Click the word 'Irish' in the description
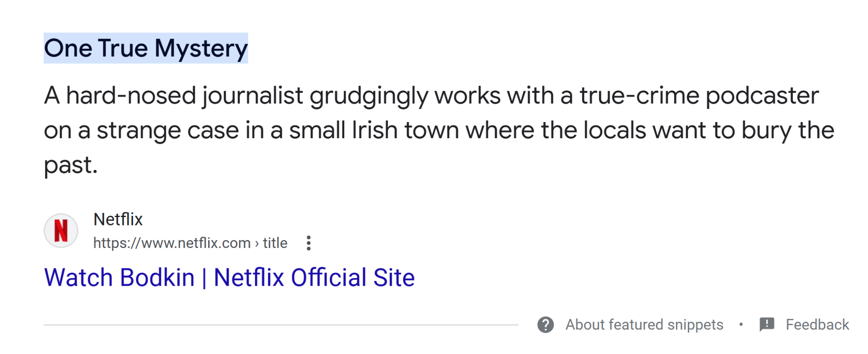868x354 pixels. (x=375, y=130)
